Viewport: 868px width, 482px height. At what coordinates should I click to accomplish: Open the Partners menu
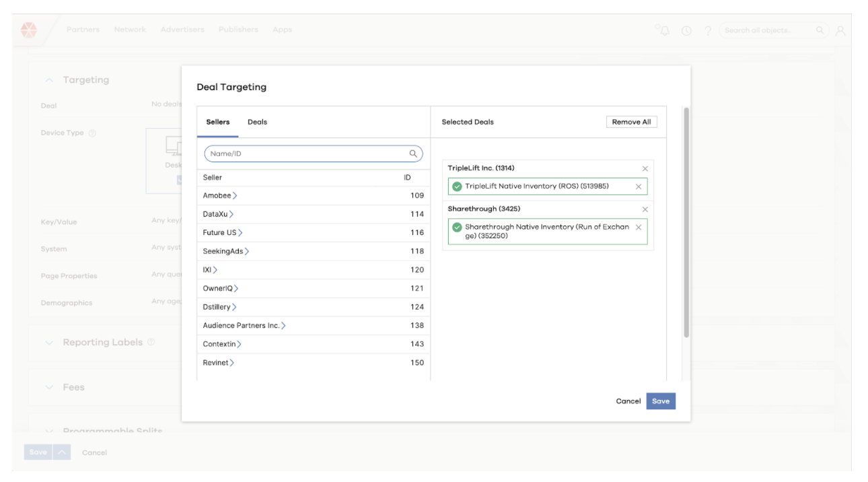coord(83,30)
